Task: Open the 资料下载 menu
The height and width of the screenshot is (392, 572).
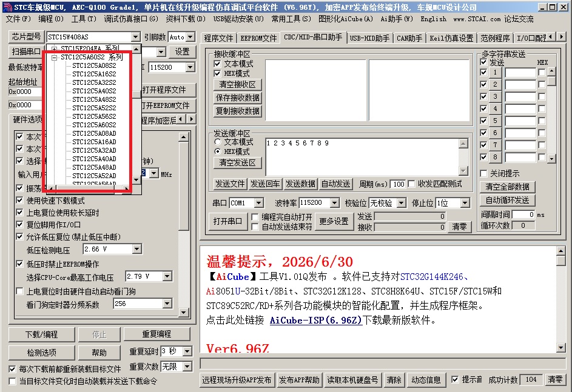Action: click(186, 19)
